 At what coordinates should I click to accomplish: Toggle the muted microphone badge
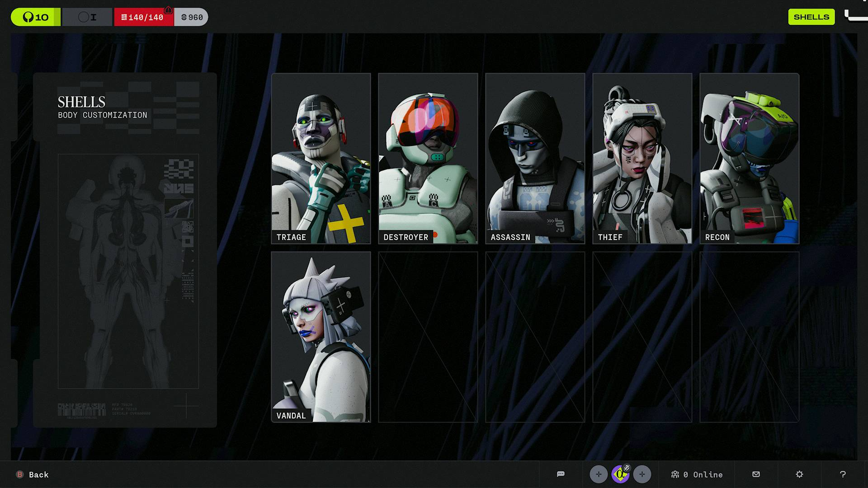pos(627,468)
